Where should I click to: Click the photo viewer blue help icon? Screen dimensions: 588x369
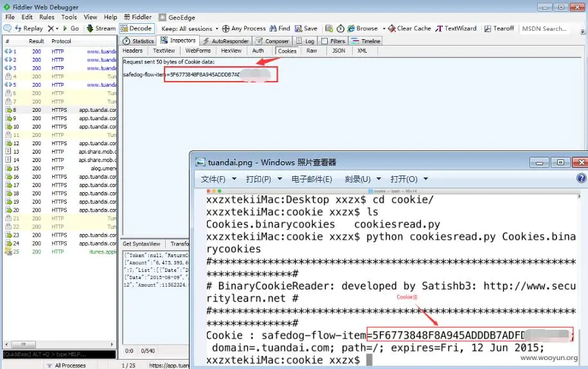582,179
